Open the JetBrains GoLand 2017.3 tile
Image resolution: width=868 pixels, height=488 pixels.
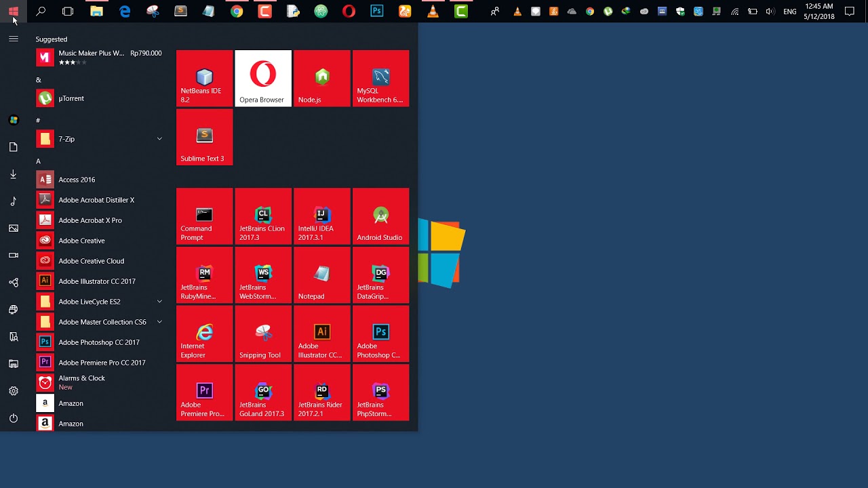[263, 392]
